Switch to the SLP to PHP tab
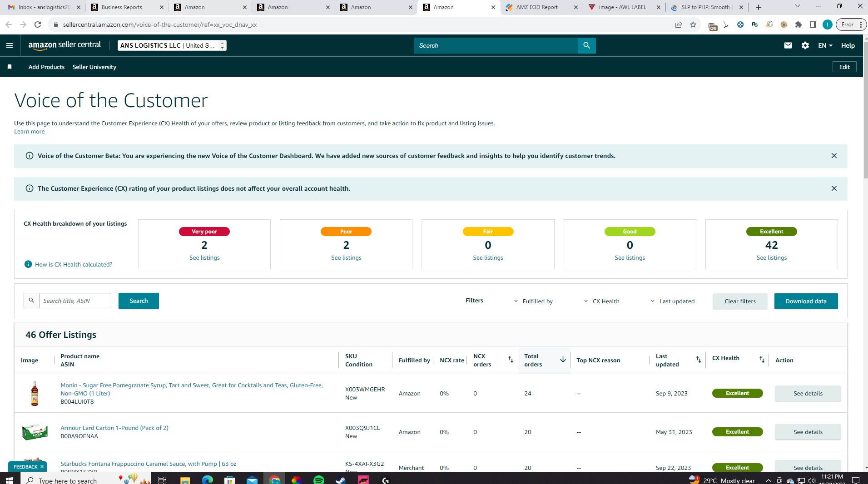The image size is (868, 484). pos(707,7)
